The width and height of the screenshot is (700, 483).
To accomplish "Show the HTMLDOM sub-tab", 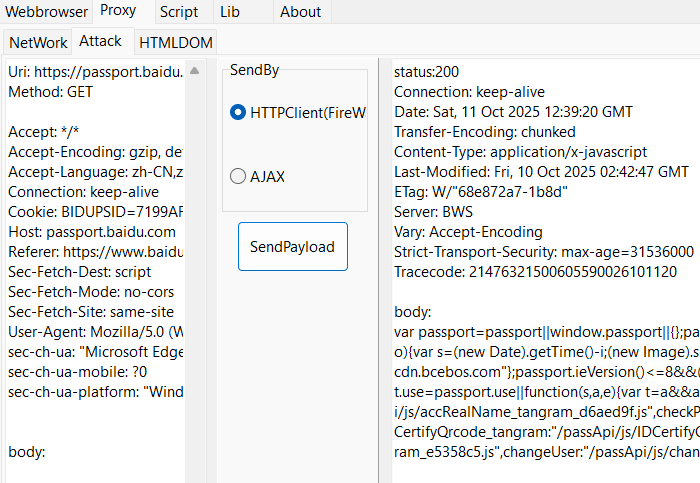I will click(x=174, y=42).
